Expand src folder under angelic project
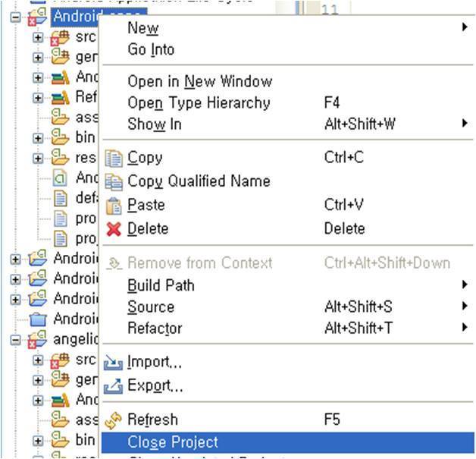The image size is (476, 459). click(x=38, y=360)
